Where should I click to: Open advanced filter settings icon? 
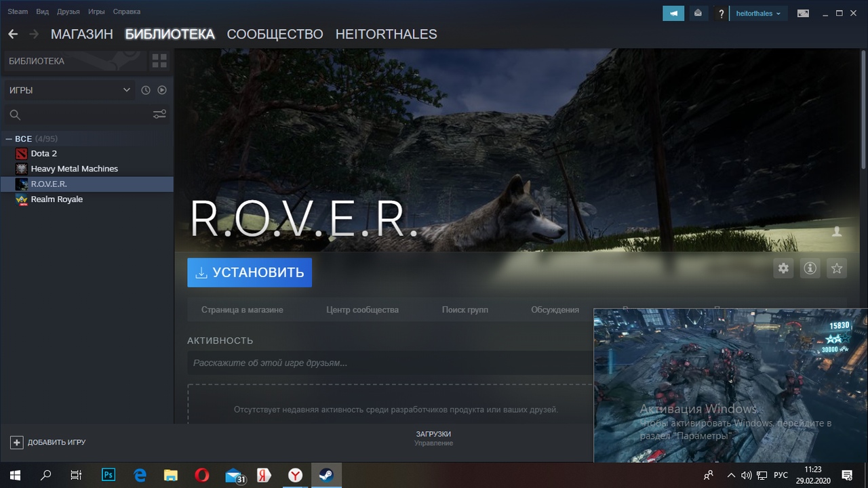pyautogui.click(x=159, y=115)
